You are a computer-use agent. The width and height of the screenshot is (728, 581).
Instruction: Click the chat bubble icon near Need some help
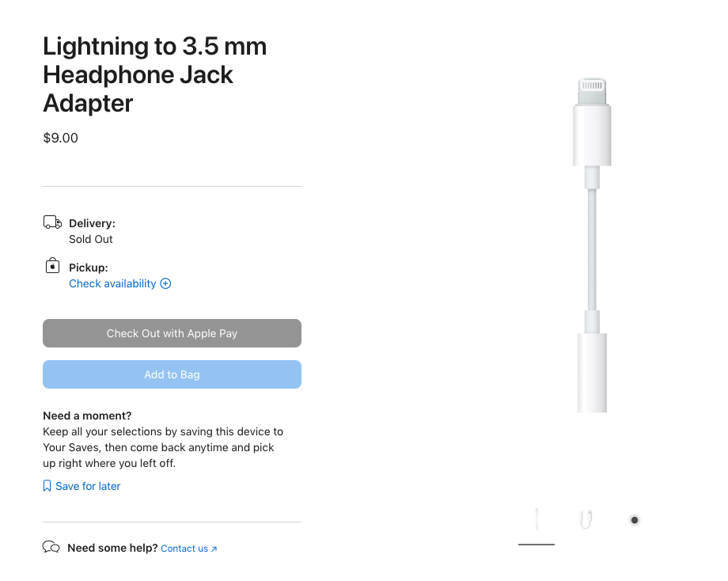pyautogui.click(x=51, y=546)
